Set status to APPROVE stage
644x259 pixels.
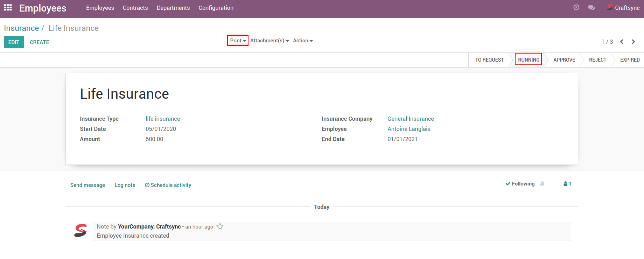click(564, 60)
